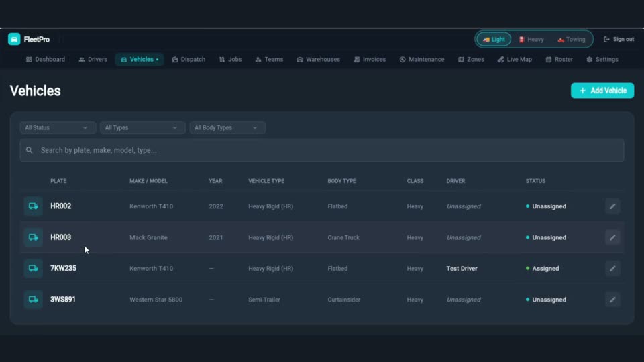Click Mack Granite model cell
Viewport: 644px width, 362px height.
click(x=148, y=237)
